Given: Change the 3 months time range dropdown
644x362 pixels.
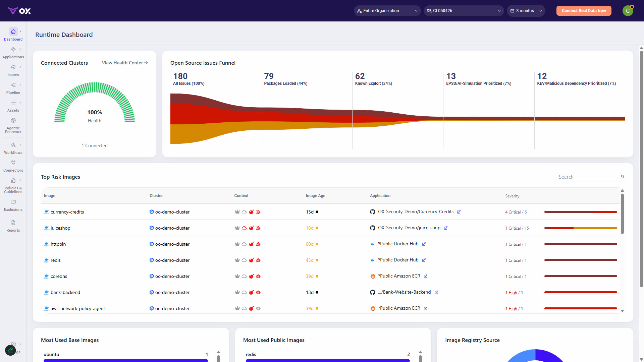Looking at the screenshot, I should pos(526,11).
